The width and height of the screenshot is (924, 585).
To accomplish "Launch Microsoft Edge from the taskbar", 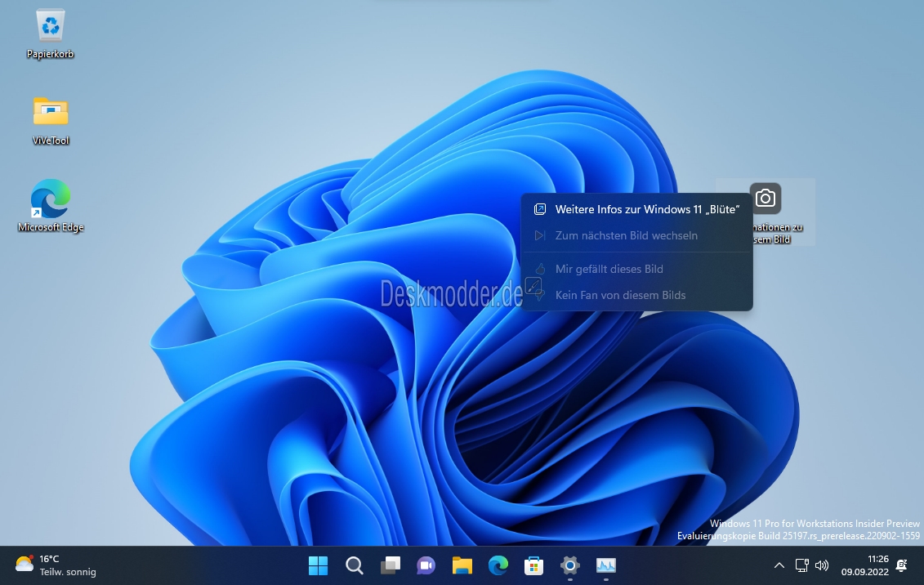I will 498,565.
